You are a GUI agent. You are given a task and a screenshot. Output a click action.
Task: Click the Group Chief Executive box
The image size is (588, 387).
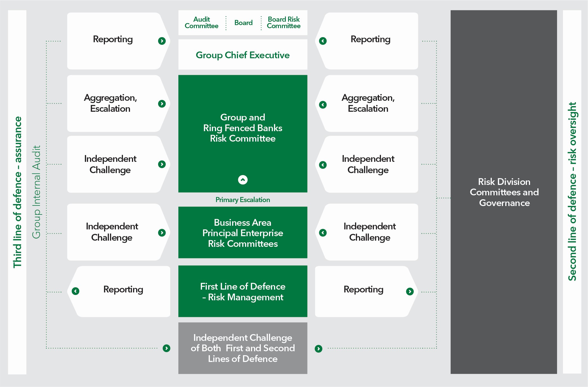pos(243,55)
